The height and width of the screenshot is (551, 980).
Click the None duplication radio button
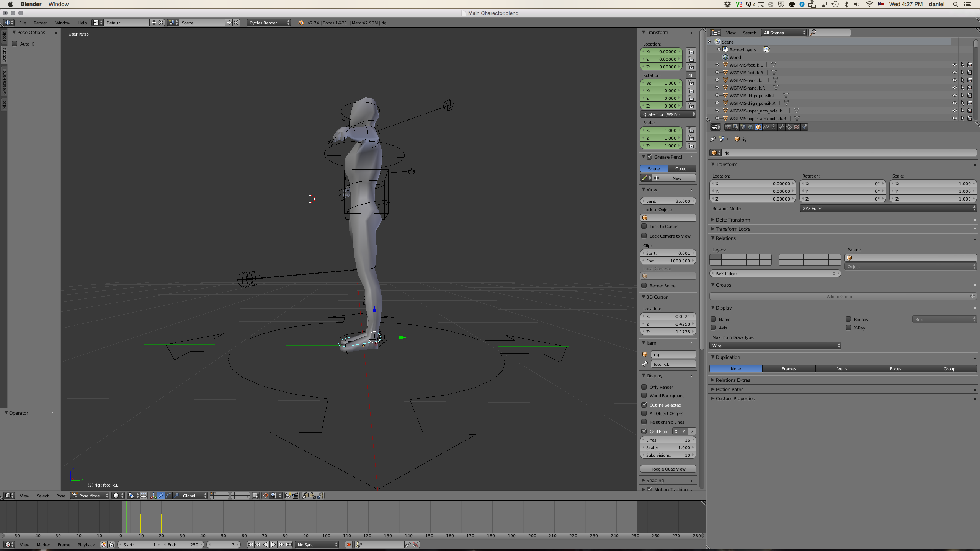point(736,369)
